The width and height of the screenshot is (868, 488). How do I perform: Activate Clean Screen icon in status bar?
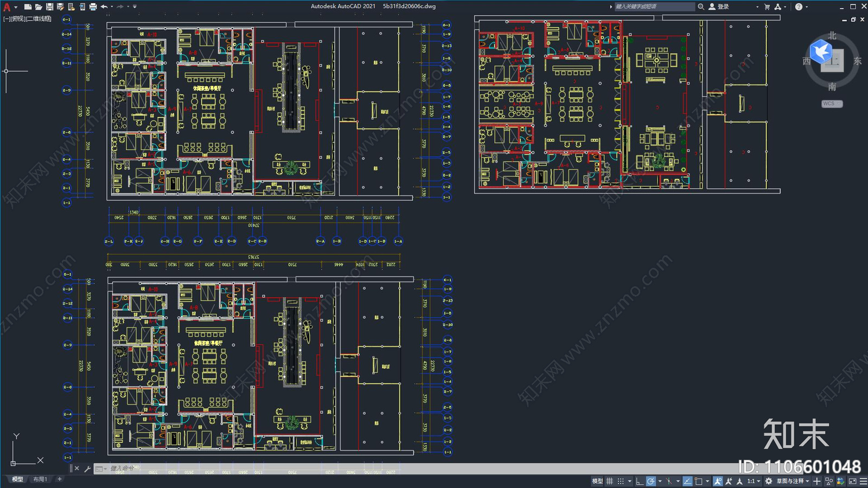coord(853,481)
